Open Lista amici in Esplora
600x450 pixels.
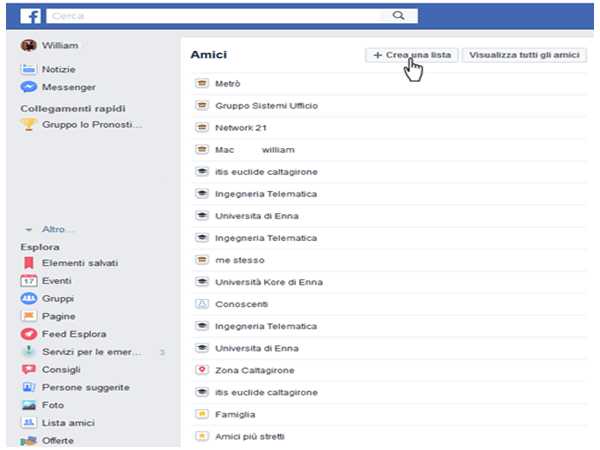(68, 423)
